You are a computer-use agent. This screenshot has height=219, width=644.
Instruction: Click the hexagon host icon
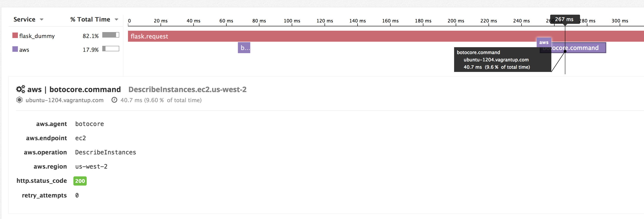(x=19, y=100)
